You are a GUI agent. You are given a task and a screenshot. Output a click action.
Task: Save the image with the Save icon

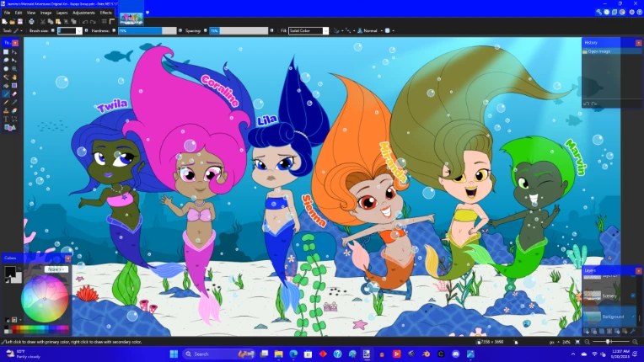[x=20, y=21]
